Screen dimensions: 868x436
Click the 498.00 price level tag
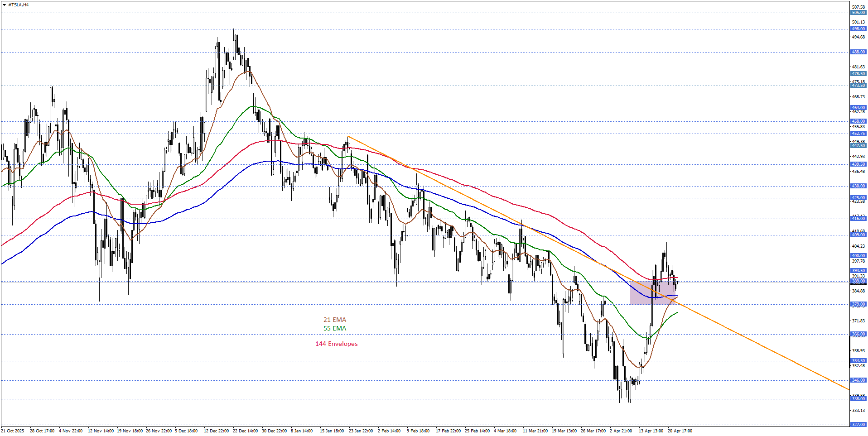point(858,29)
